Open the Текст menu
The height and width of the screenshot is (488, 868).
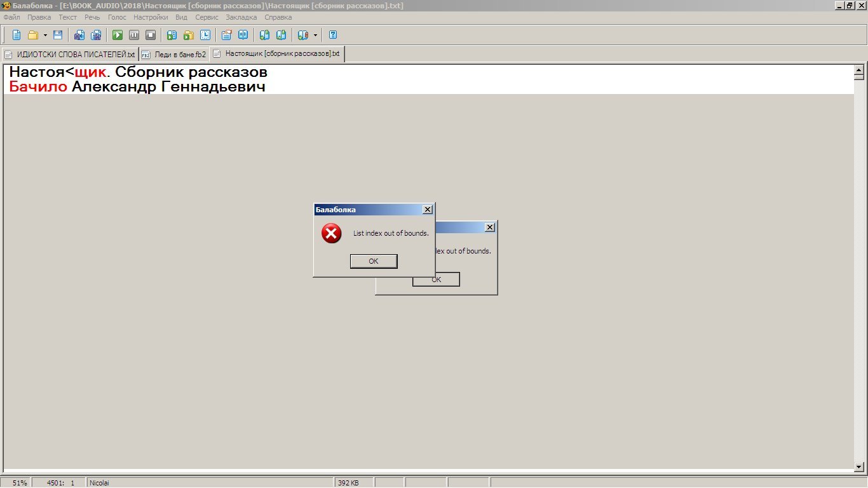[68, 17]
